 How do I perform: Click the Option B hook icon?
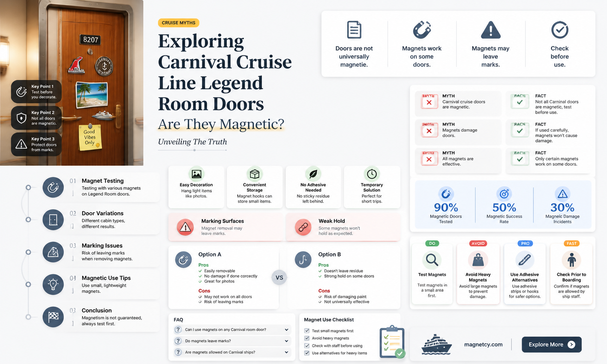point(303,259)
